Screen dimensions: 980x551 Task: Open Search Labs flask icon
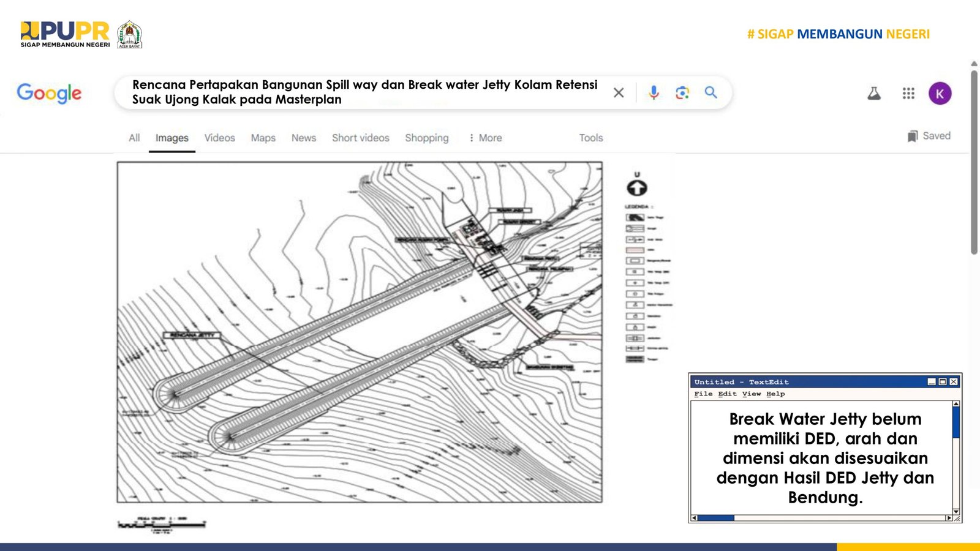[x=874, y=93]
